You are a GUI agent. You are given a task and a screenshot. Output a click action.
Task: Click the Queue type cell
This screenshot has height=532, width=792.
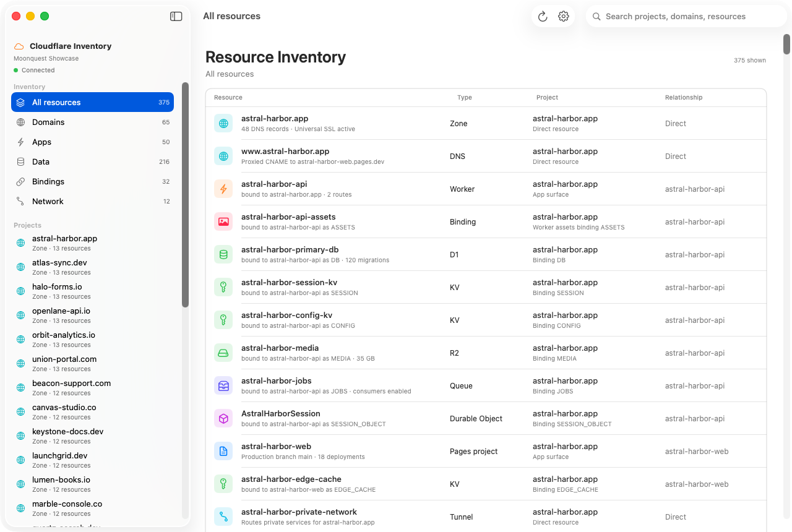[461, 386]
